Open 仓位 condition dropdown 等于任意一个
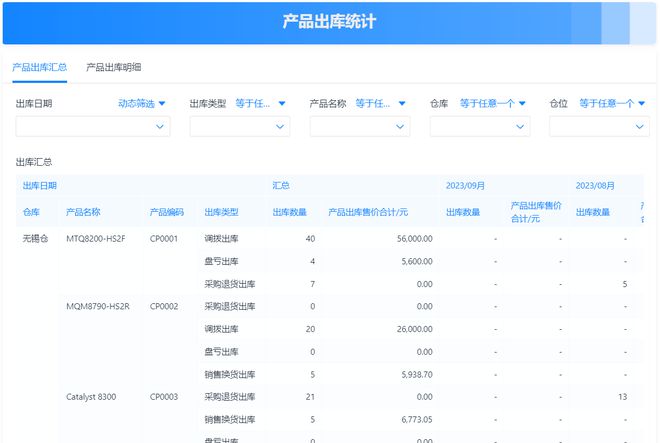The height and width of the screenshot is (443, 660). tap(612, 104)
